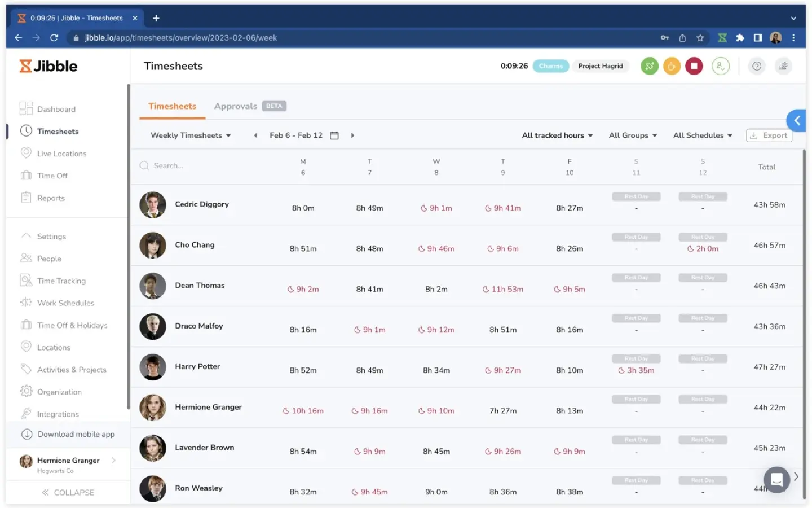Start a break with the coffee icon
The image size is (812, 508).
[x=672, y=66]
